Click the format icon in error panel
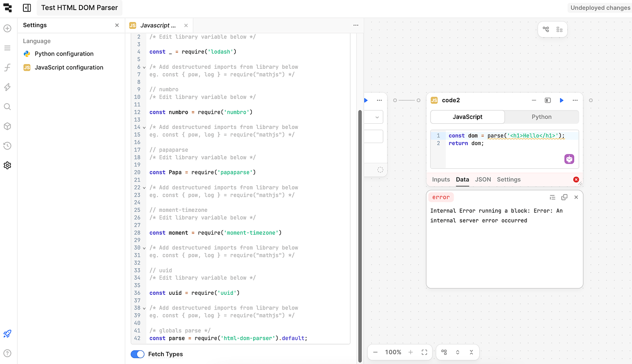This screenshot has height=364, width=632. pyautogui.click(x=553, y=197)
